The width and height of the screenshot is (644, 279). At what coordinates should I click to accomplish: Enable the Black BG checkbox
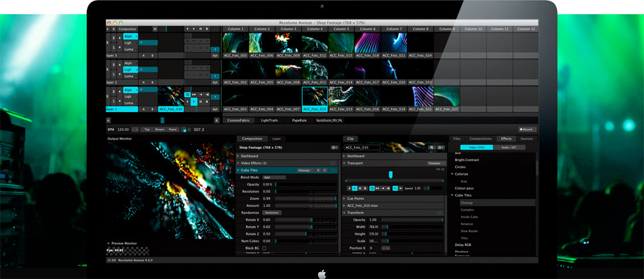click(264, 248)
